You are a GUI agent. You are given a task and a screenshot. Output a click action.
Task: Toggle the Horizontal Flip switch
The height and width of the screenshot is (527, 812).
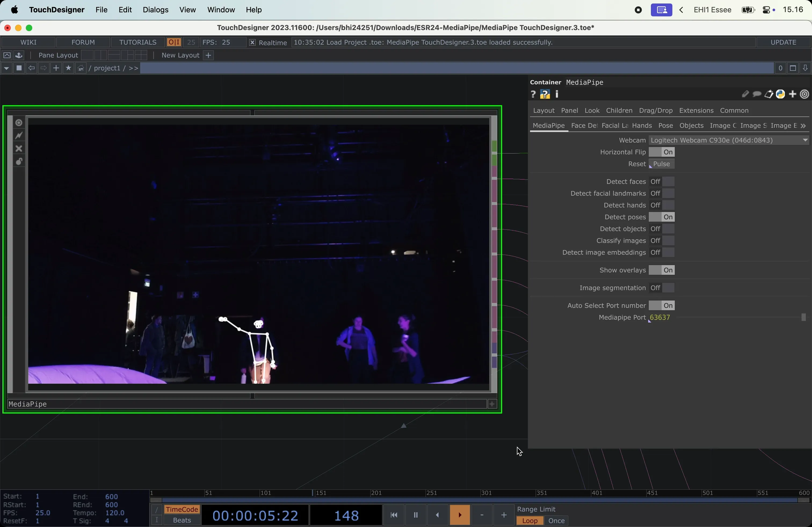(662, 152)
